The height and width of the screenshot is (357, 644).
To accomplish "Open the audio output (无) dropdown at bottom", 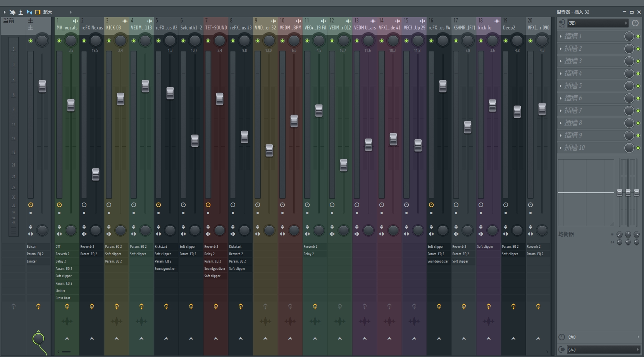I will coord(603,349).
